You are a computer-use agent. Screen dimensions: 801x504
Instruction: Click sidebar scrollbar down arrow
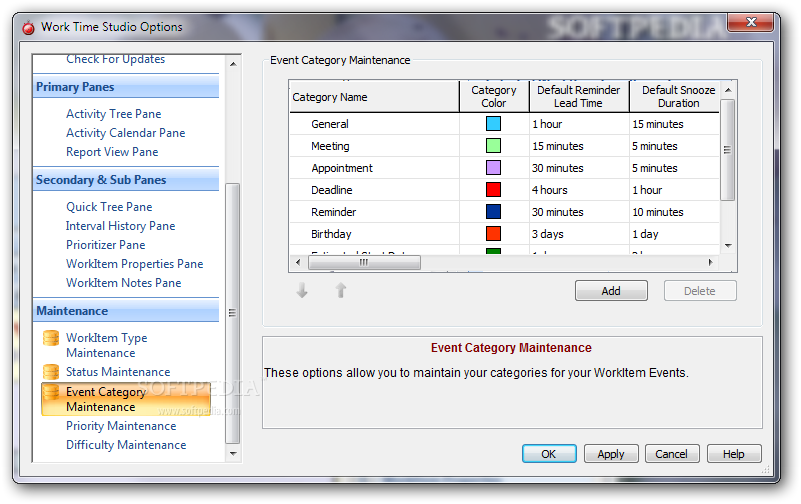[233, 453]
